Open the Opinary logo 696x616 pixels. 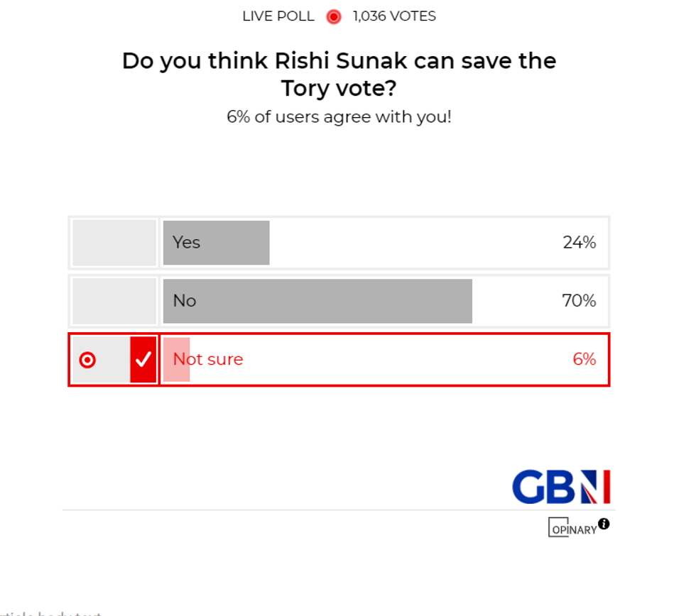click(572, 528)
